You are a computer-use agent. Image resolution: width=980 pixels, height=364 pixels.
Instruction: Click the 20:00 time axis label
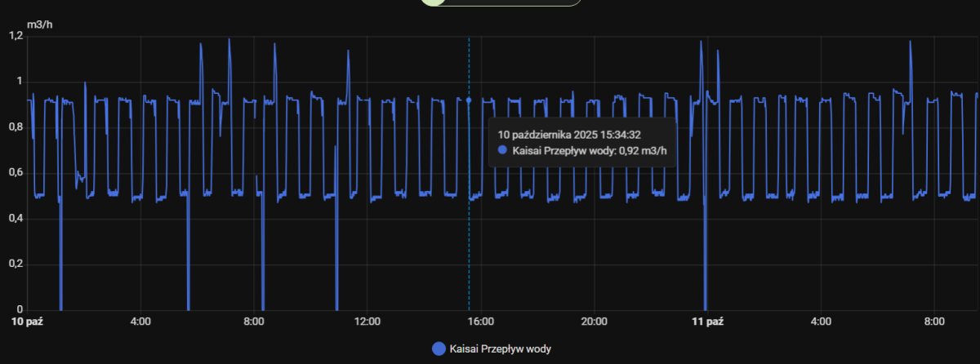tap(594, 322)
